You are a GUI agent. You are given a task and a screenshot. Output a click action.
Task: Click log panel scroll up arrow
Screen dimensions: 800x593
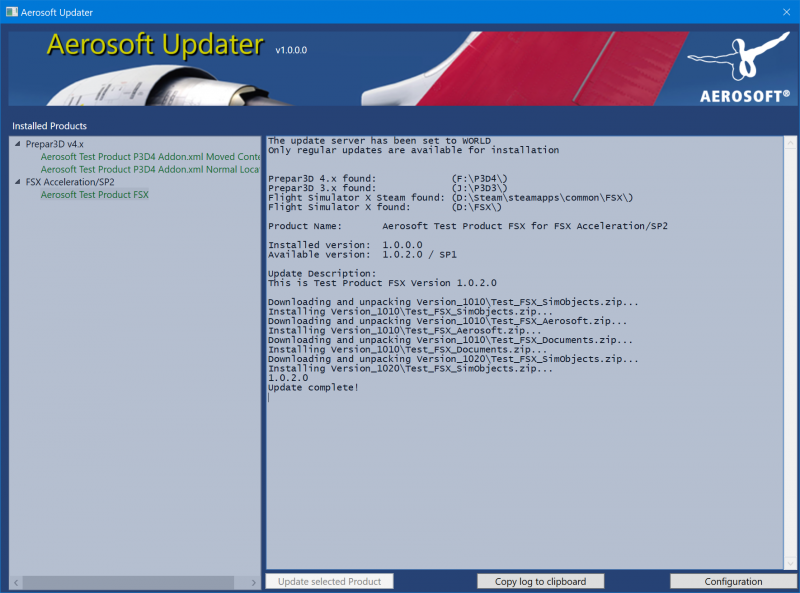790,142
